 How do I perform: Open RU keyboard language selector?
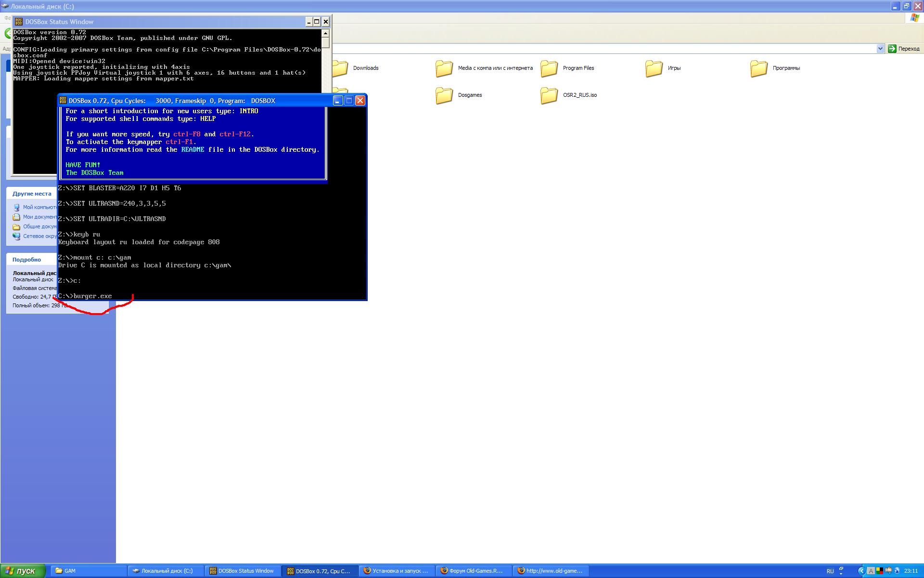tap(830, 571)
